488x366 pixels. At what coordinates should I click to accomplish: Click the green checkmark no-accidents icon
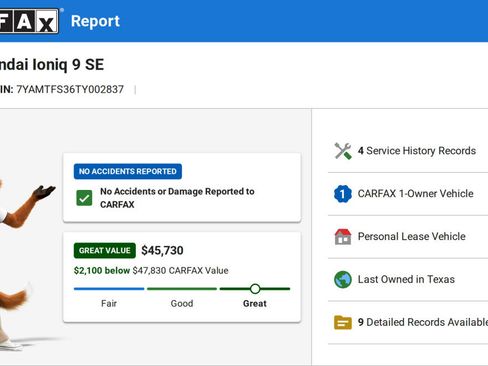point(84,198)
